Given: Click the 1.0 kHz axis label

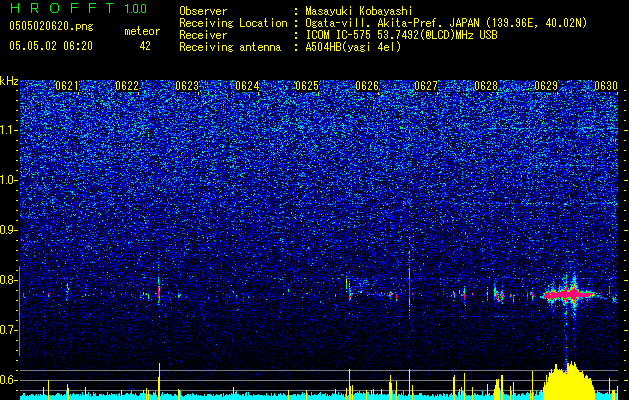Looking at the screenshot, I should pyautogui.click(x=9, y=180).
